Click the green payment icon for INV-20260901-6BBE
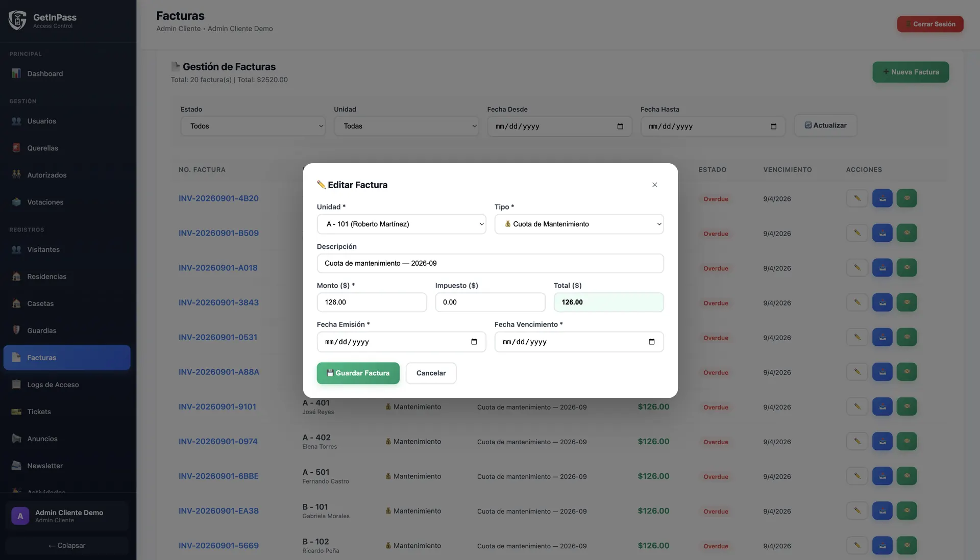This screenshot has height=560, width=980. coord(906,476)
